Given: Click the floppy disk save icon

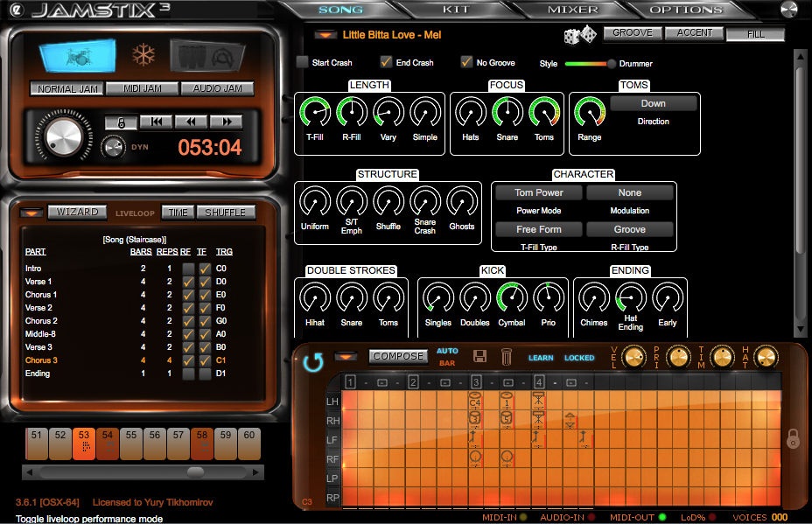Looking at the screenshot, I should [x=479, y=356].
